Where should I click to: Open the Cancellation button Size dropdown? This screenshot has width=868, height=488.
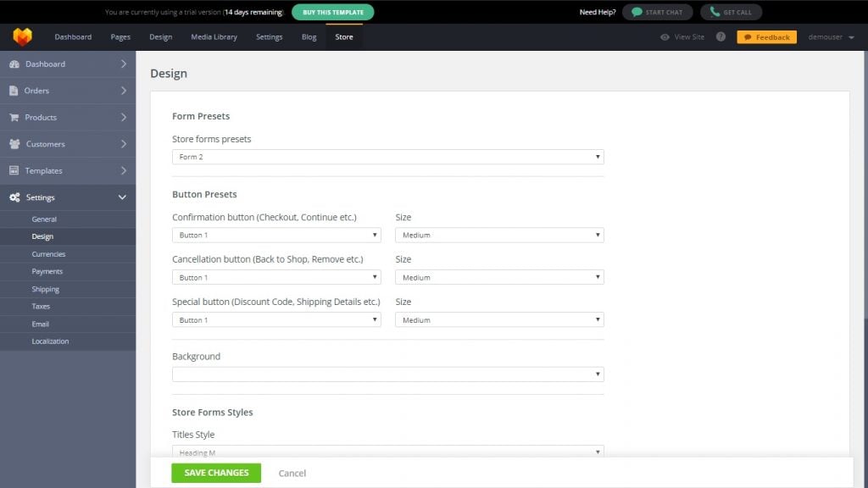(x=499, y=277)
